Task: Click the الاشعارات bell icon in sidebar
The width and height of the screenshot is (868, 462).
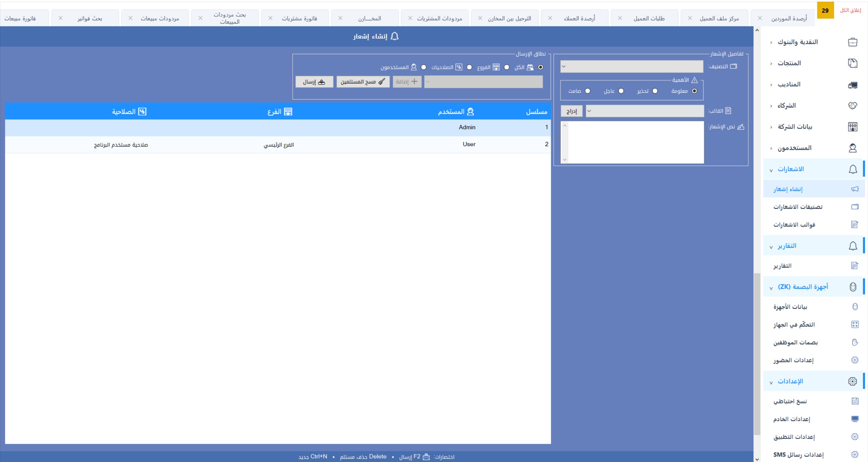Action: click(x=852, y=169)
